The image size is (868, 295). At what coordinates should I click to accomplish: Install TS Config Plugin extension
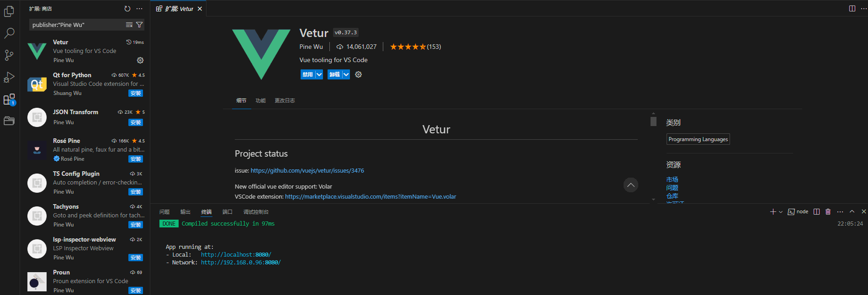click(x=136, y=192)
